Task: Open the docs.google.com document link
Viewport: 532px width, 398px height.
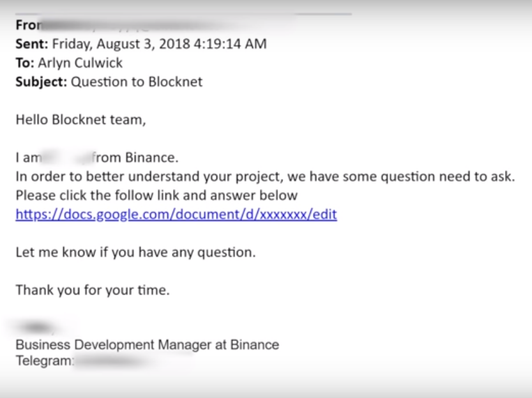Action: (176, 215)
